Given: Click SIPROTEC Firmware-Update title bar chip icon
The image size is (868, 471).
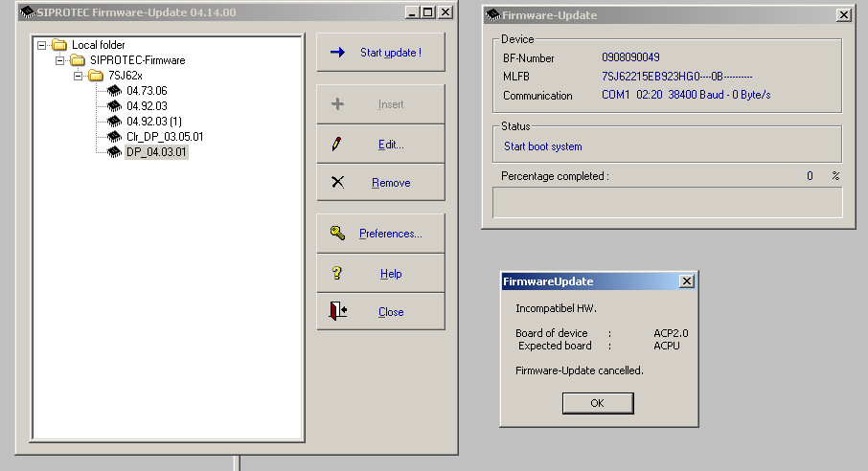Looking at the screenshot, I should coord(27,12).
